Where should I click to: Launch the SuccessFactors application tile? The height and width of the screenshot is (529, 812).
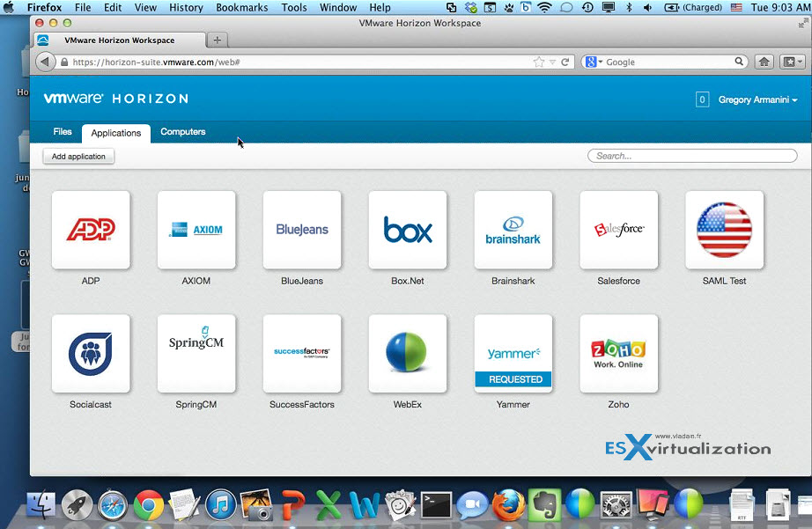[302, 354]
